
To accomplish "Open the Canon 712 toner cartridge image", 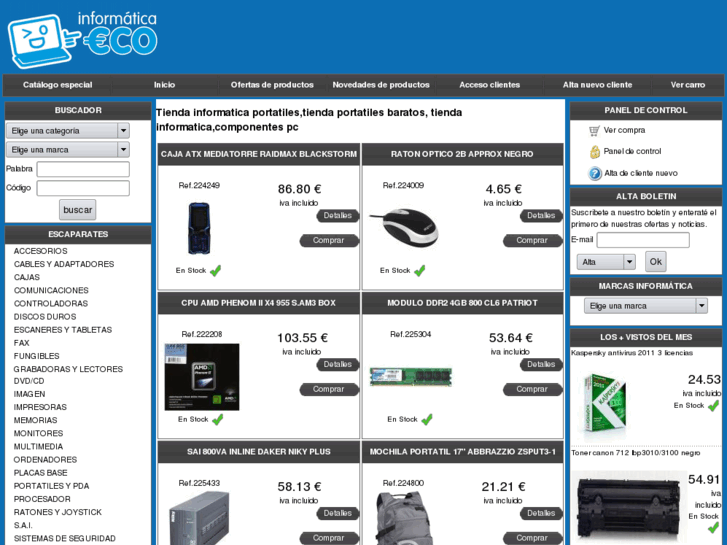I will [629, 507].
